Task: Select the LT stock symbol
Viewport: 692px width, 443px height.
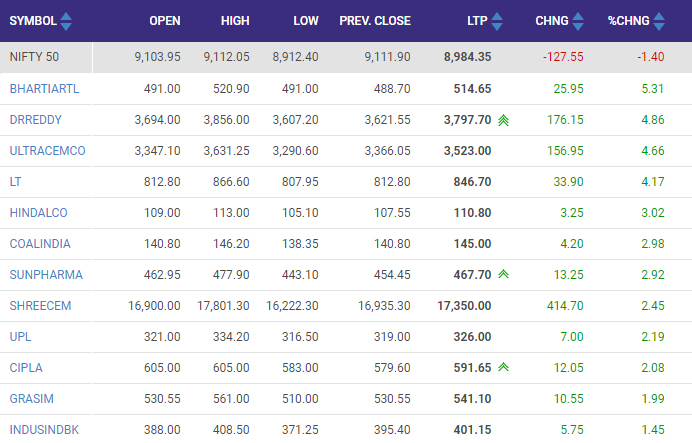Action: (x=15, y=182)
